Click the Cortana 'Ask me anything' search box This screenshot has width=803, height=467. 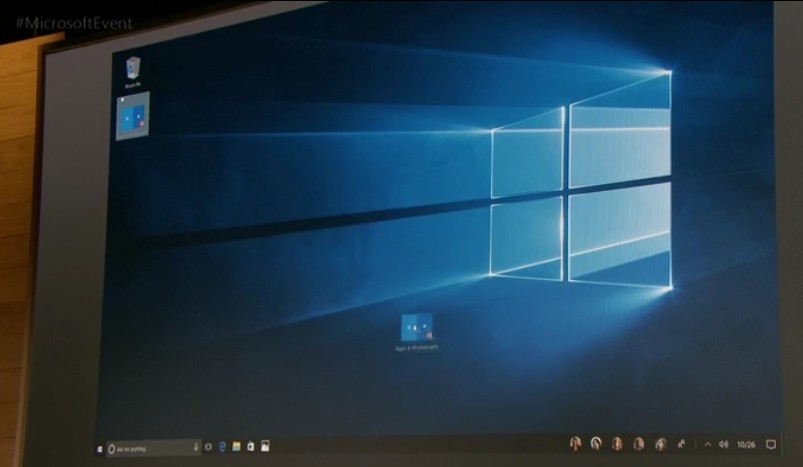click(154, 449)
